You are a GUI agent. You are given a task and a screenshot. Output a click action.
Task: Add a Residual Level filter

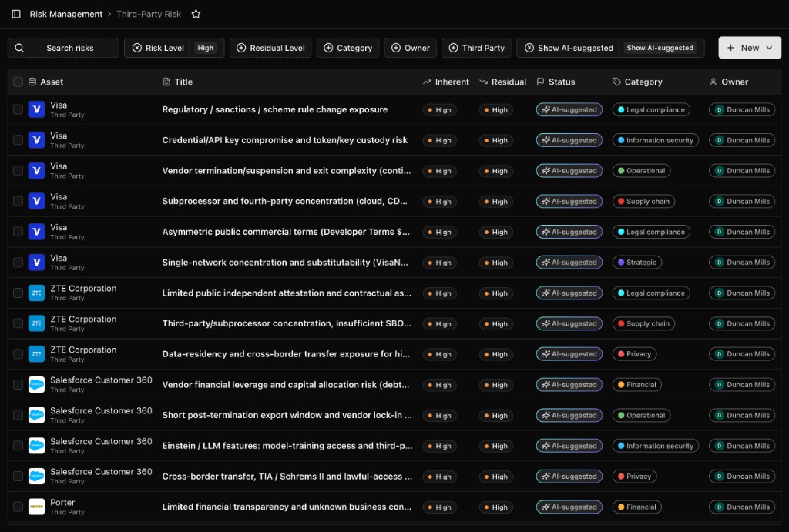coord(270,48)
